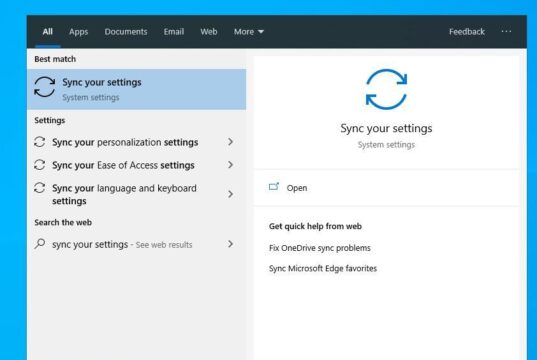Expand arrow for sync your settings web results

click(230, 244)
